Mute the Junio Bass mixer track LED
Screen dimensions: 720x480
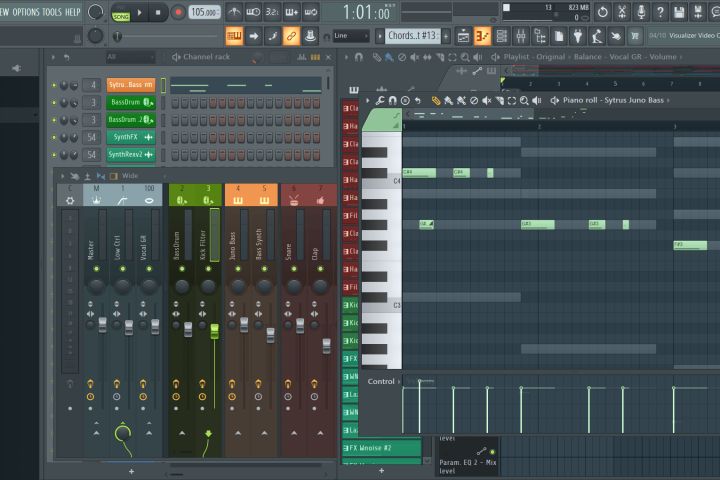coord(238,269)
